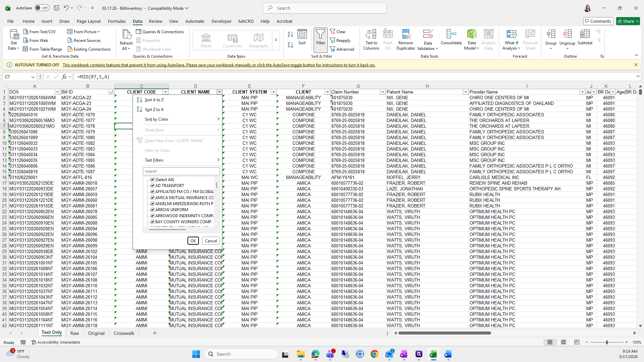Open the Consolidate tool
This screenshot has width=644, height=362.
[x=451, y=35]
